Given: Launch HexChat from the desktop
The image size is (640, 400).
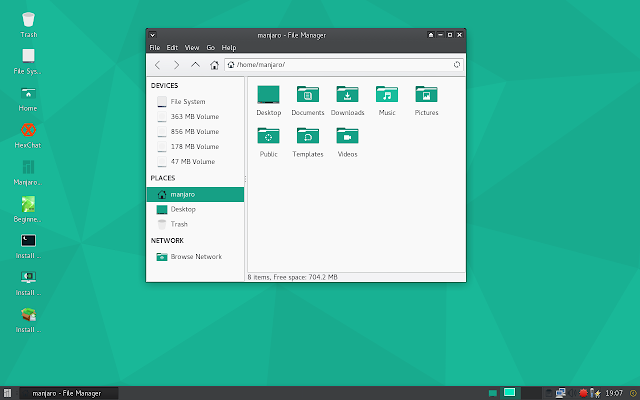Looking at the screenshot, I should (28, 131).
